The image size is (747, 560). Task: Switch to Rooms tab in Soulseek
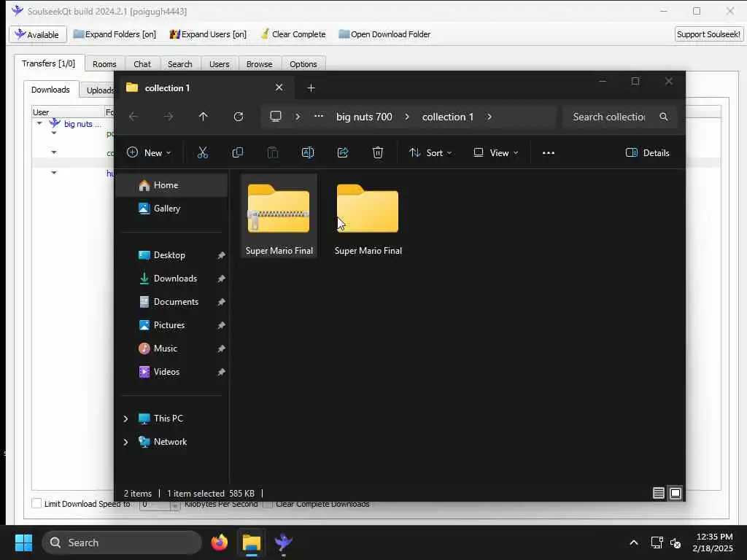click(104, 64)
